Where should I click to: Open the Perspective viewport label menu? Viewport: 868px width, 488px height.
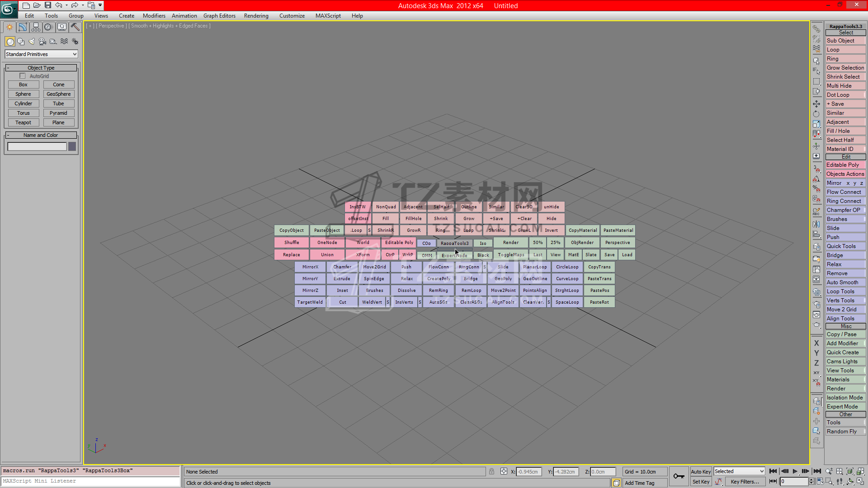(x=111, y=26)
